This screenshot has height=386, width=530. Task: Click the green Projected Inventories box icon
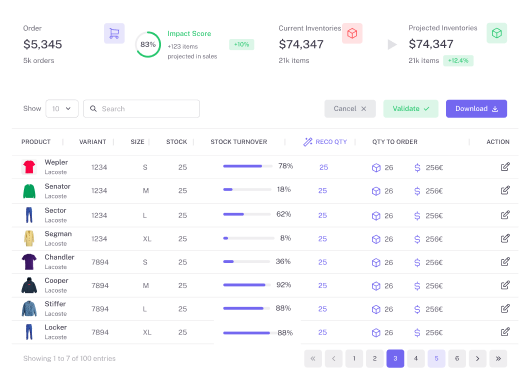497,33
